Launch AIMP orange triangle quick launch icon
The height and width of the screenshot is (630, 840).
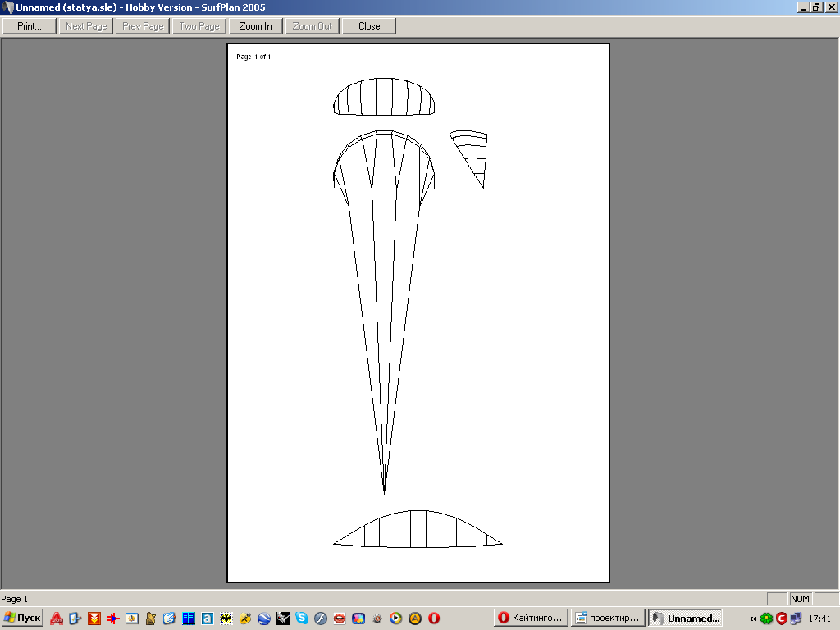point(415,619)
